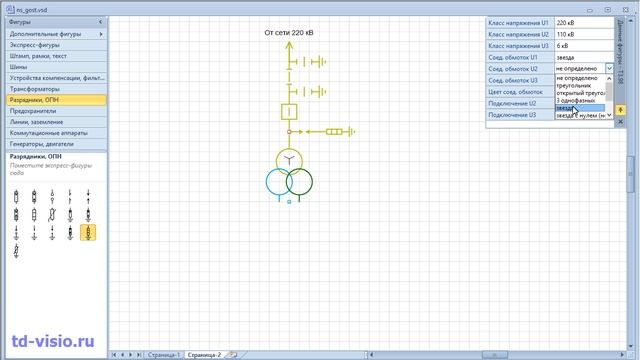Screen dimensions: 640x360
Task: Choose 'открытый треугольник' in the dropdown list
Action: click(x=580, y=93)
